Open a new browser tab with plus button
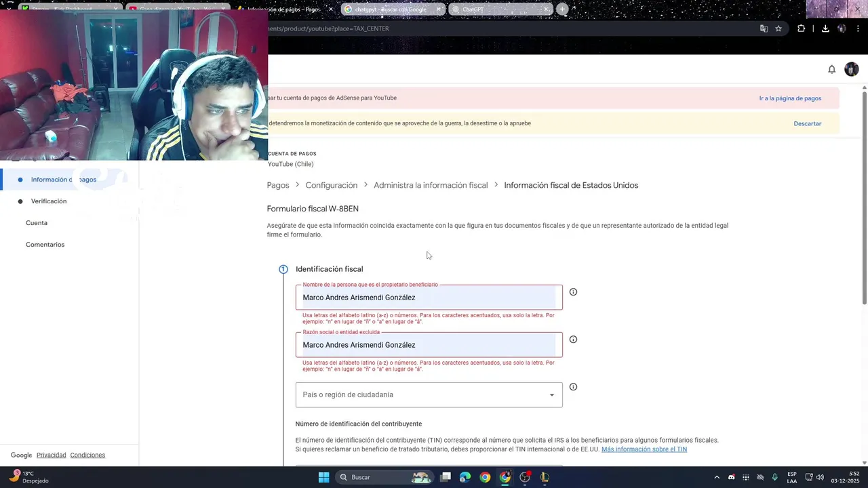 point(562,9)
